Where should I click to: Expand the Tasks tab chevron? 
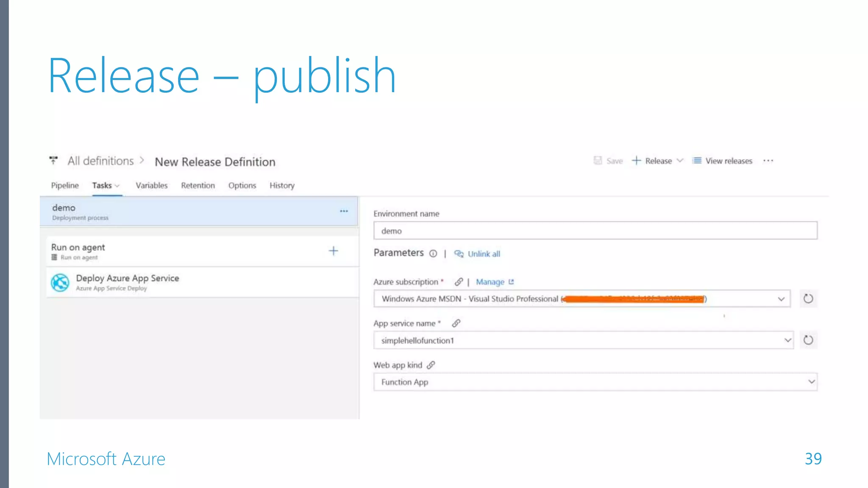click(x=117, y=186)
